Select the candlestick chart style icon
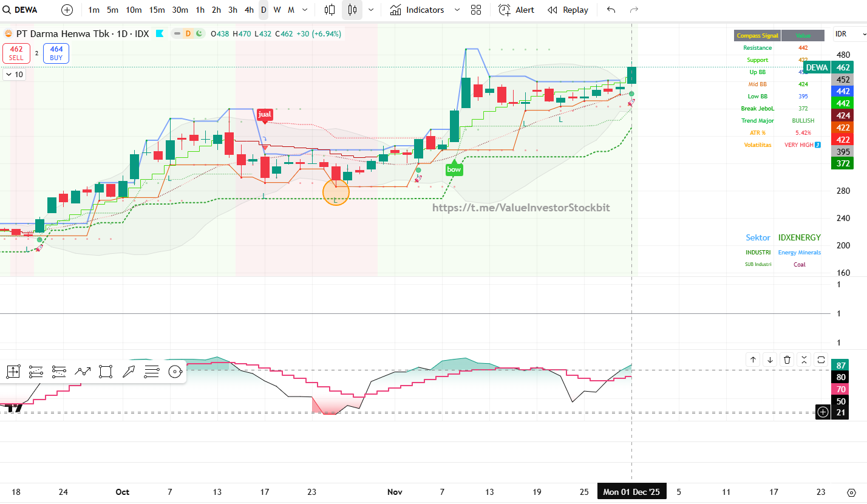This screenshot has width=867, height=504. click(353, 10)
